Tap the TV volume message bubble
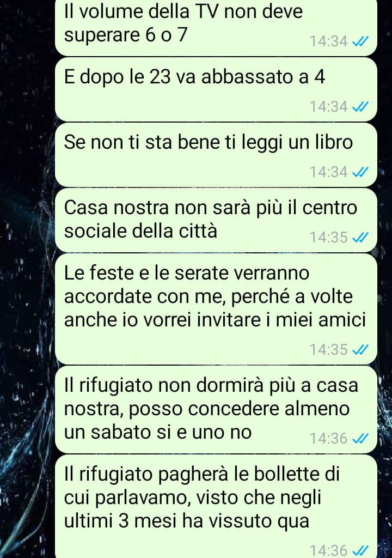The image size is (392, 558). [216, 27]
